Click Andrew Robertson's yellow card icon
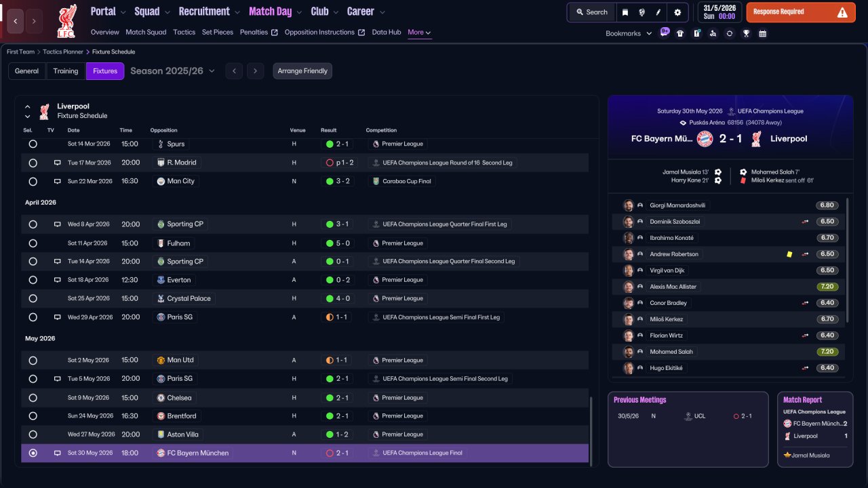 789,254
